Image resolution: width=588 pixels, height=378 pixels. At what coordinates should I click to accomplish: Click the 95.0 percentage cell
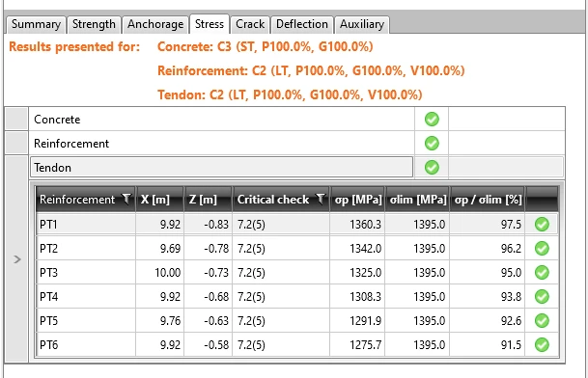click(x=488, y=272)
